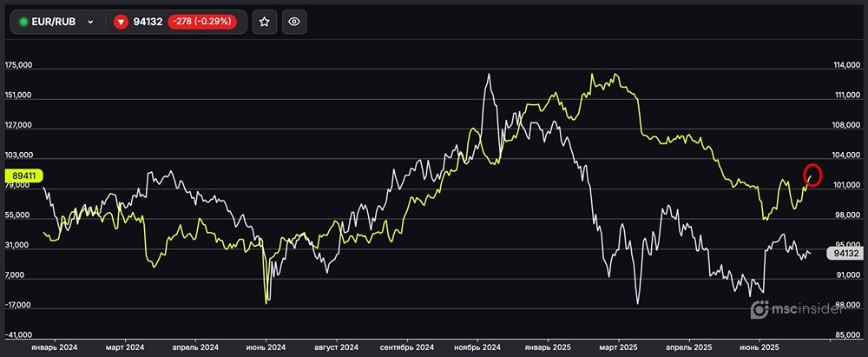Click the 101,000 right axis label
Screen dimensions: 868x357
[x=846, y=186]
